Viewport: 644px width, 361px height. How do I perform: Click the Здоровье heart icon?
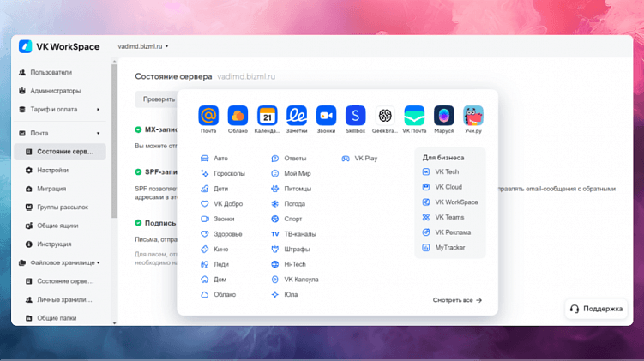pos(205,234)
